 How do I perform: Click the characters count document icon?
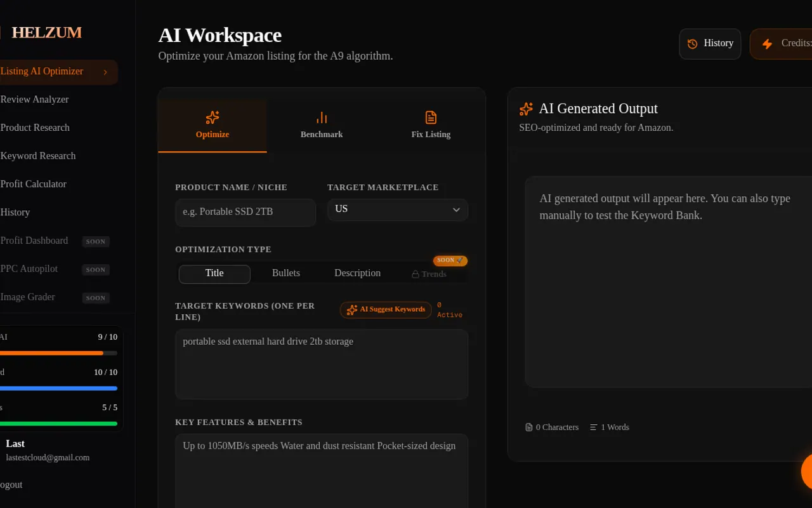point(529,427)
